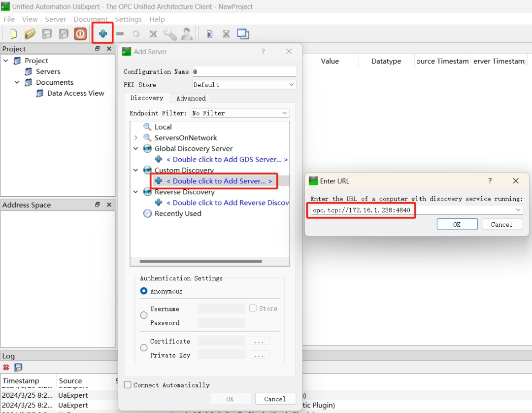Open the Help menu
532x413 pixels.
157,19
